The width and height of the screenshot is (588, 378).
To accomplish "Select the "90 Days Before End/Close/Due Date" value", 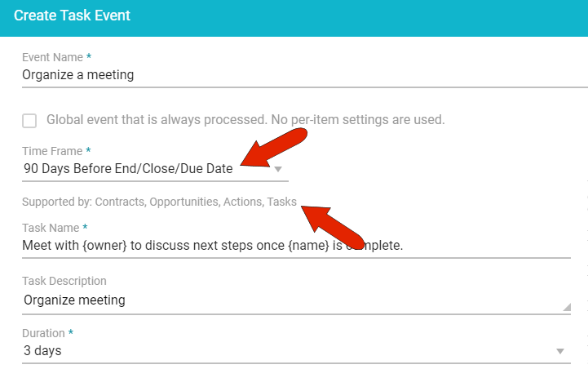I will [x=128, y=169].
